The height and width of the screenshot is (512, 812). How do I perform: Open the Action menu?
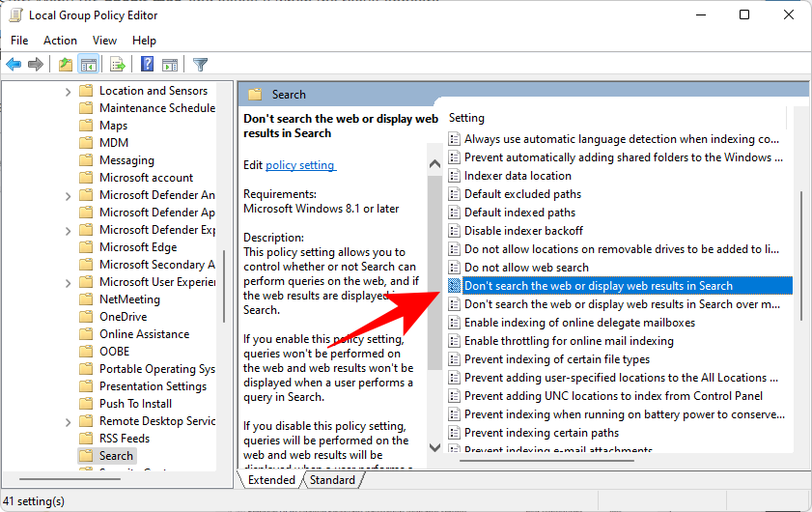[60, 41]
